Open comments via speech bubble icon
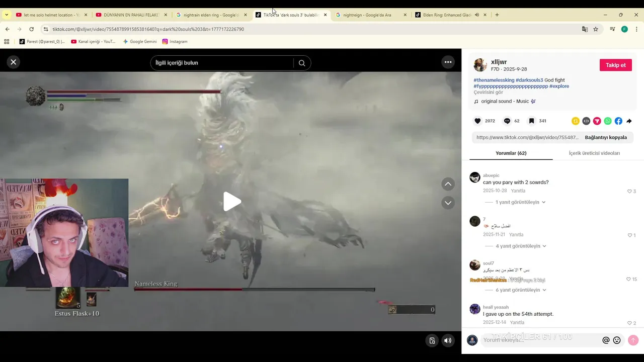This screenshot has height=362, width=644. (507, 121)
